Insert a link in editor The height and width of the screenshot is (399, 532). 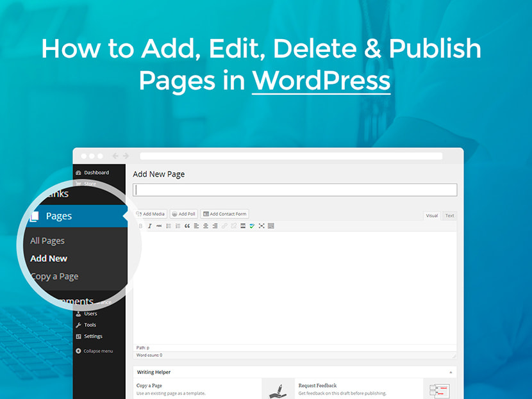[x=224, y=226]
